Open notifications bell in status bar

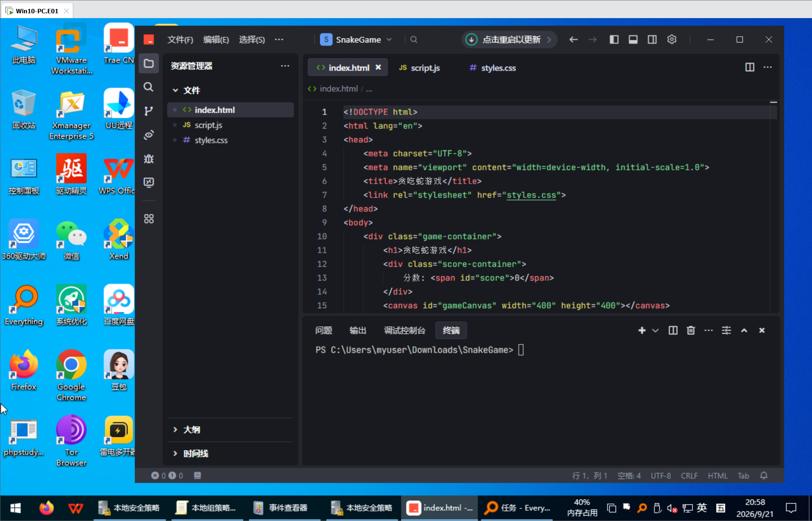[764, 476]
